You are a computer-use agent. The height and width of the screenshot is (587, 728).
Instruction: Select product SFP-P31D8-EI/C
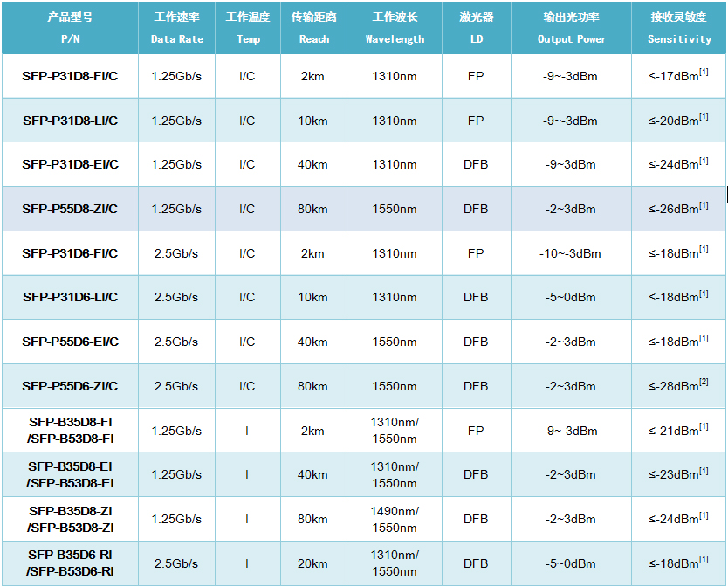pyautogui.click(x=70, y=164)
